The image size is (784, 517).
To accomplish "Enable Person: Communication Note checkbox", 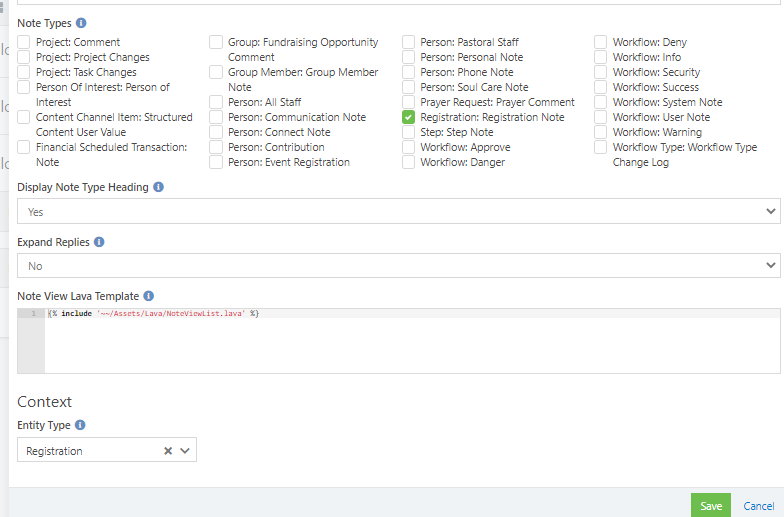I will (216, 117).
